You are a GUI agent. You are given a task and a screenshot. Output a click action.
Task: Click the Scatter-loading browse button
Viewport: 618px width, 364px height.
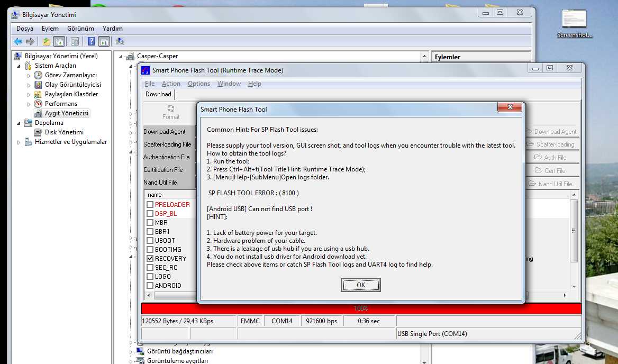(x=552, y=144)
